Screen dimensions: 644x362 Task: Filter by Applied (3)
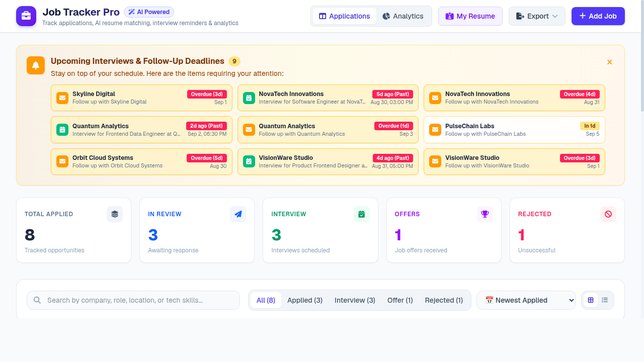point(305,300)
